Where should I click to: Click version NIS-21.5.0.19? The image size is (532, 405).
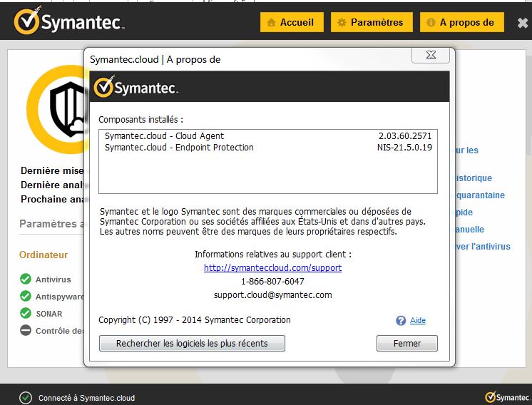(x=404, y=148)
